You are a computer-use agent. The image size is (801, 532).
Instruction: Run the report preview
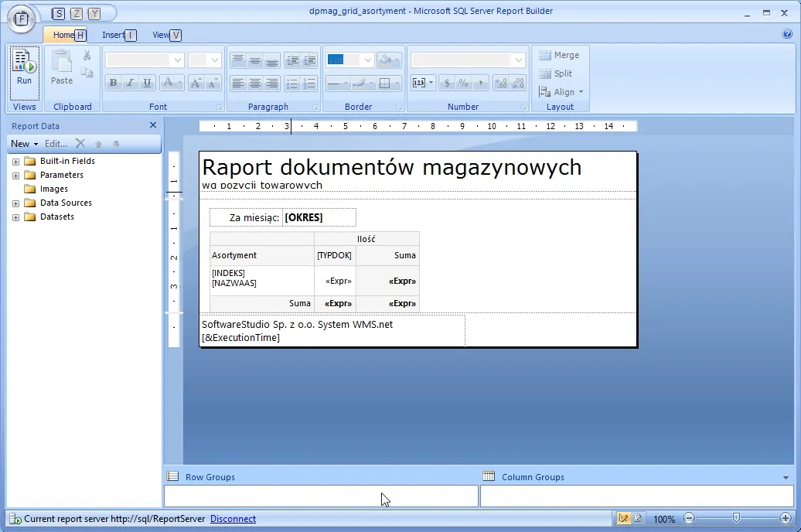pyautogui.click(x=24, y=73)
